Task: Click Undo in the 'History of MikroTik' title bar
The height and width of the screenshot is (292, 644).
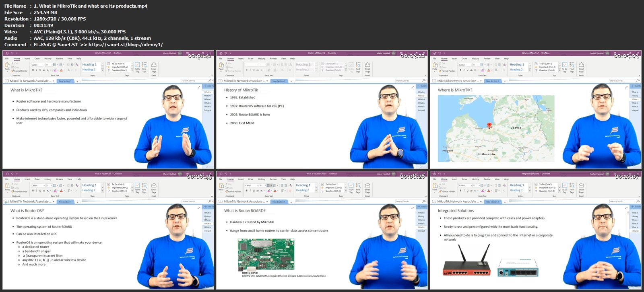Action: tap(226, 53)
